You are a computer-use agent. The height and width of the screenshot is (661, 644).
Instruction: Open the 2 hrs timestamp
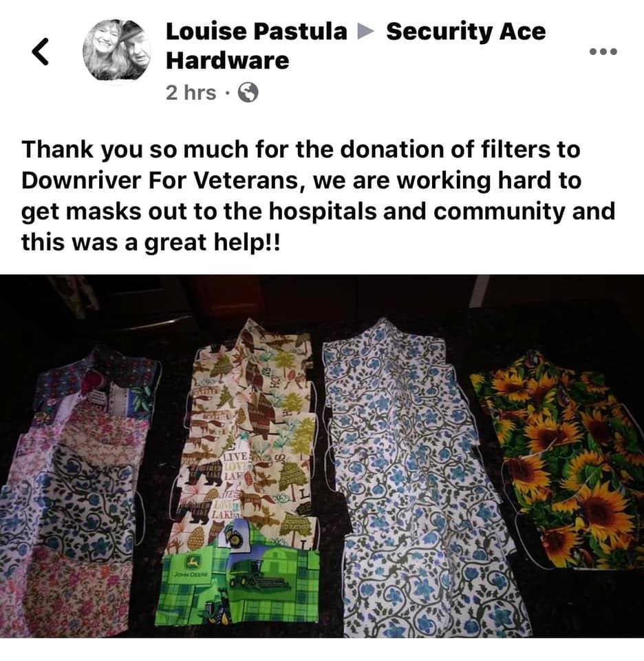(191, 93)
